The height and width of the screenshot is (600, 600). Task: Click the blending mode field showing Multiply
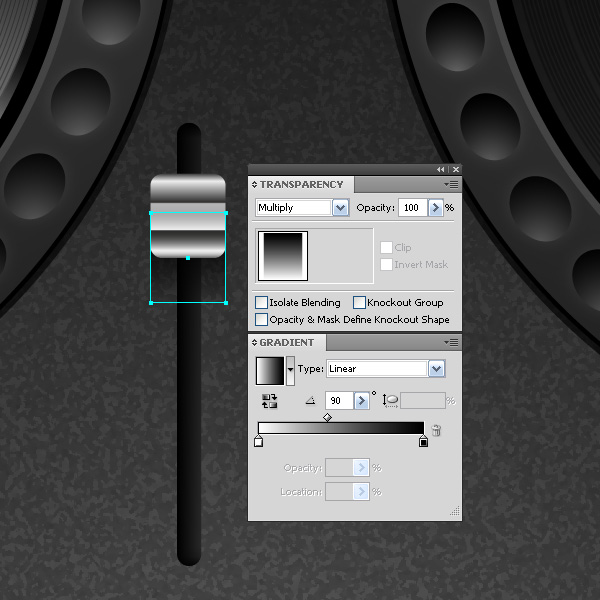pyautogui.click(x=293, y=208)
